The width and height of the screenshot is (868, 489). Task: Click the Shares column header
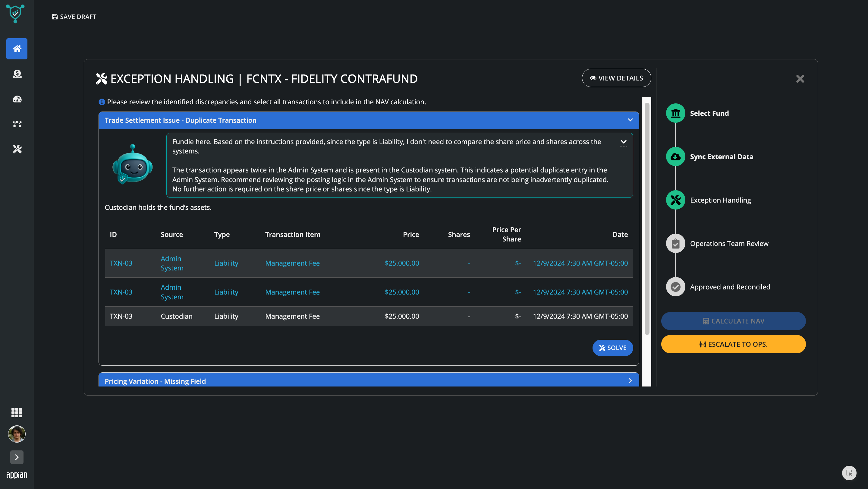[459, 235]
